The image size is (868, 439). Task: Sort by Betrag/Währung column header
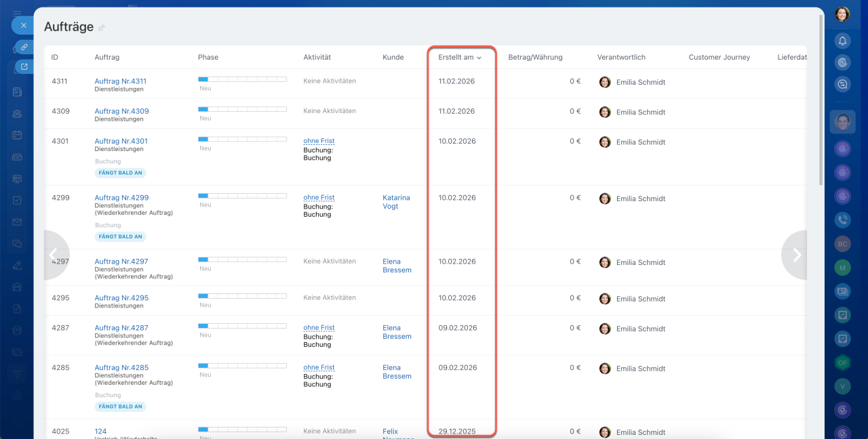pyautogui.click(x=535, y=58)
